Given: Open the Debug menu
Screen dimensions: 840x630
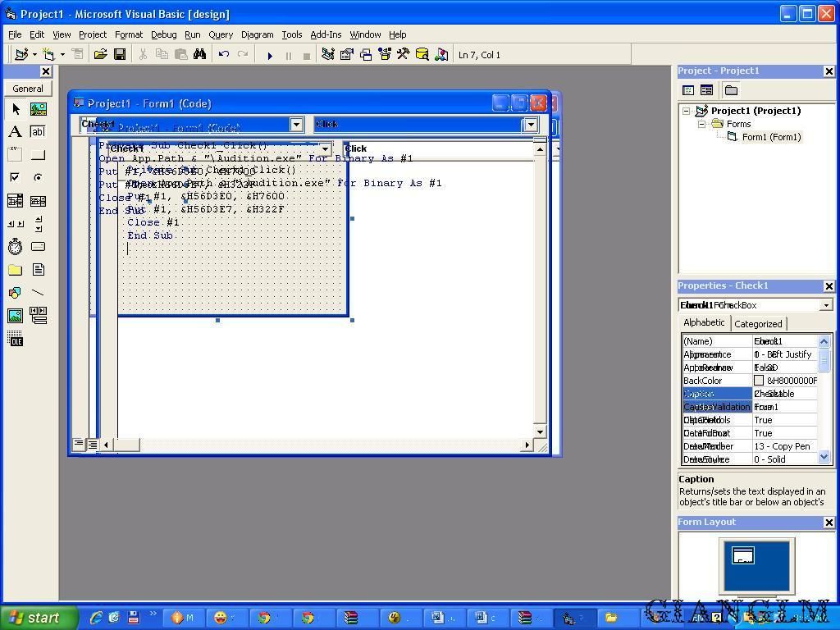Looking at the screenshot, I should click(163, 34).
